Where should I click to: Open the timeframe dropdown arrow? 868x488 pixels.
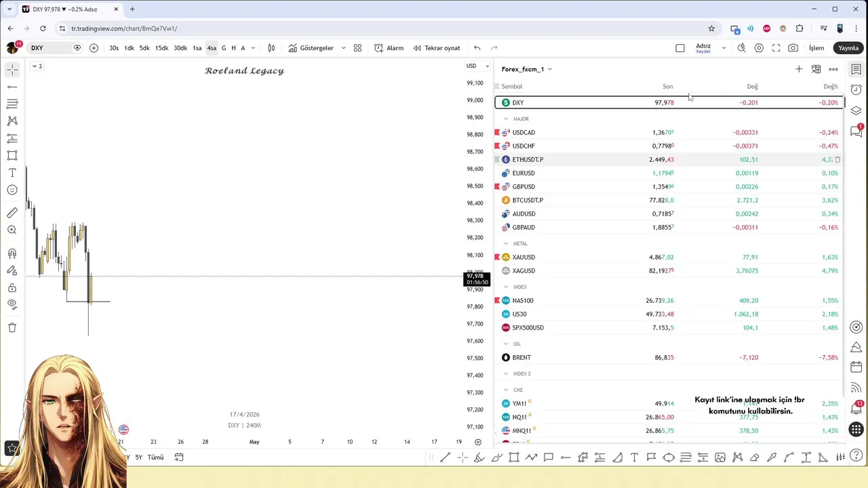[253, 48]
